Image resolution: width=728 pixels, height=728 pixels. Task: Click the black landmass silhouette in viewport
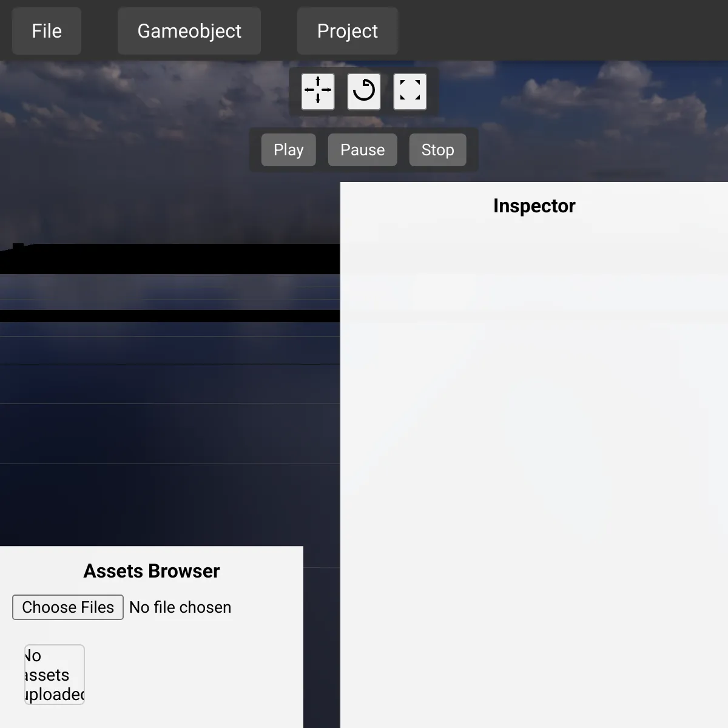point(170,259)
